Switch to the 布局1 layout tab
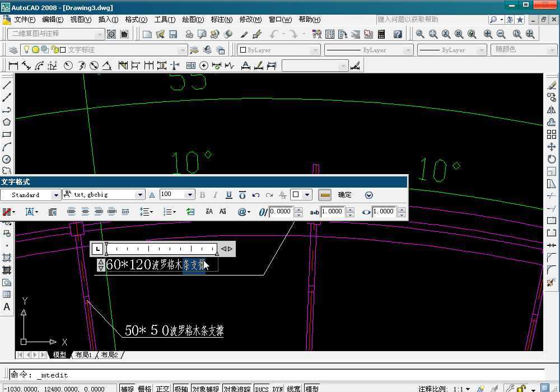Image resolution: width=560 pixels, height=392 pixels. pyautogui.click(x=83, y=355)
